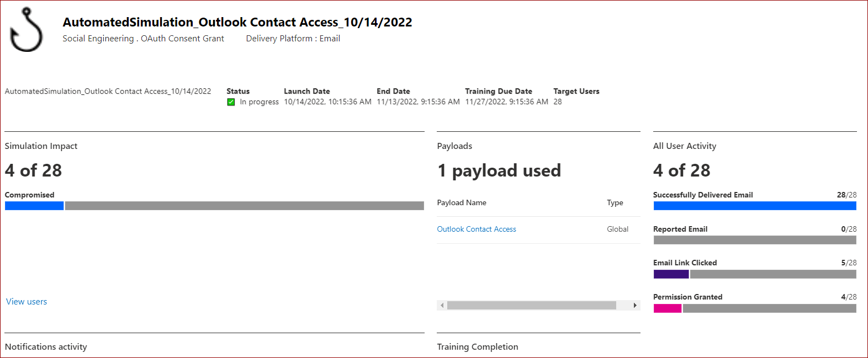Click the Permission Granted label
Image resolution: width=868 pixels, height=358 pixels.
(688, 297)
